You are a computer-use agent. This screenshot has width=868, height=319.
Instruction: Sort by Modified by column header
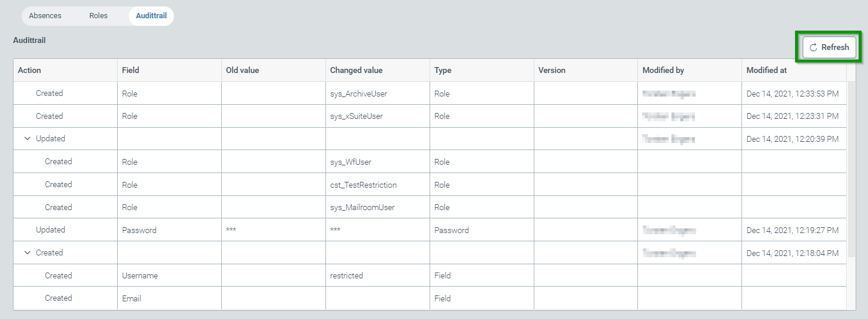tap(663, 71)
